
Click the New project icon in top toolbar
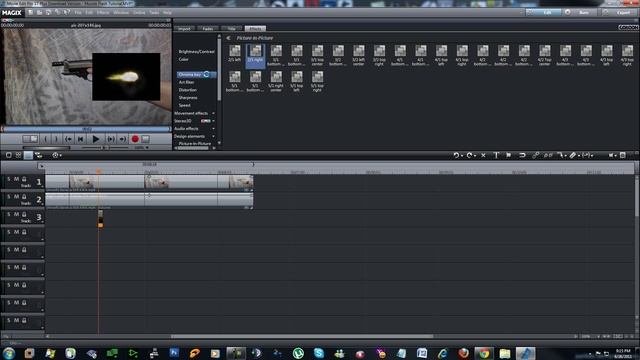tap(31, 12)
